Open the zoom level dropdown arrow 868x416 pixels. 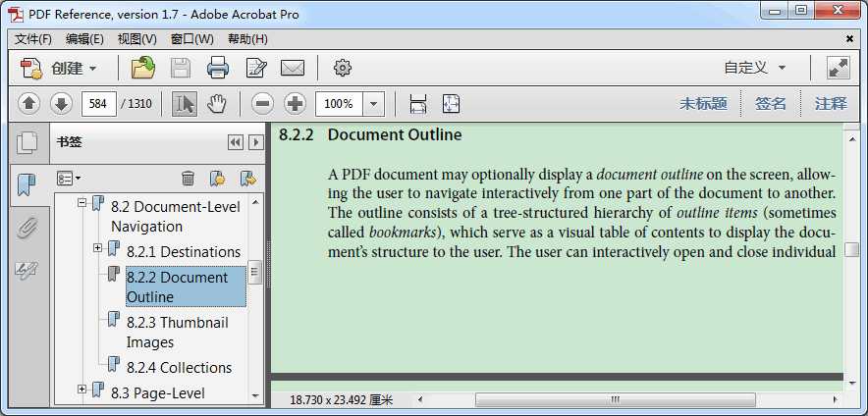pyautogui.click(x=374, y=103)
